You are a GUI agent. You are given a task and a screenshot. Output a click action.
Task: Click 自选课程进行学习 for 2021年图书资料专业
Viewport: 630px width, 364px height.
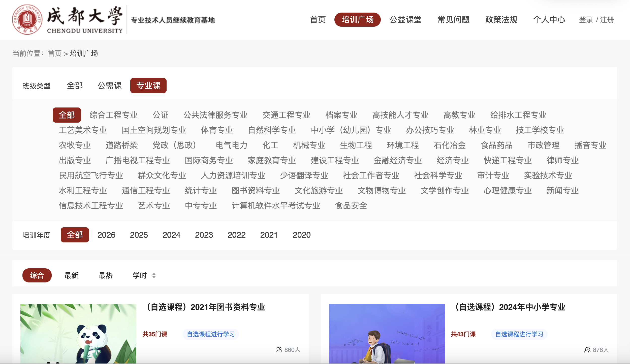211,334
